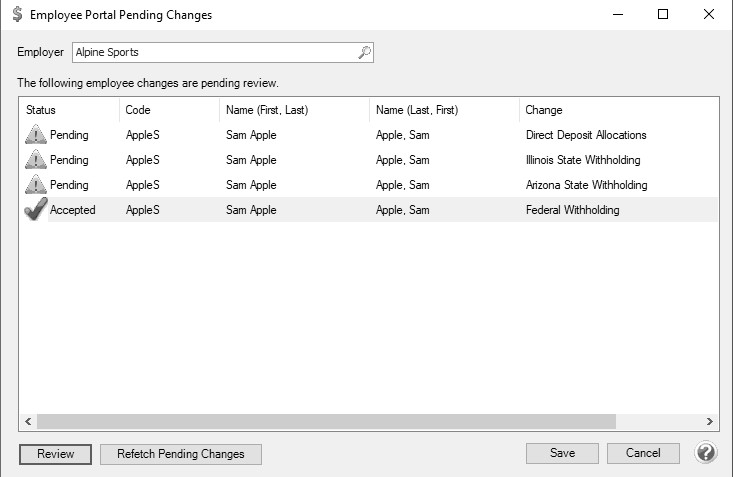Click the Name (First, Last) column header
This screenshot has height=477, width=733.
295,110
